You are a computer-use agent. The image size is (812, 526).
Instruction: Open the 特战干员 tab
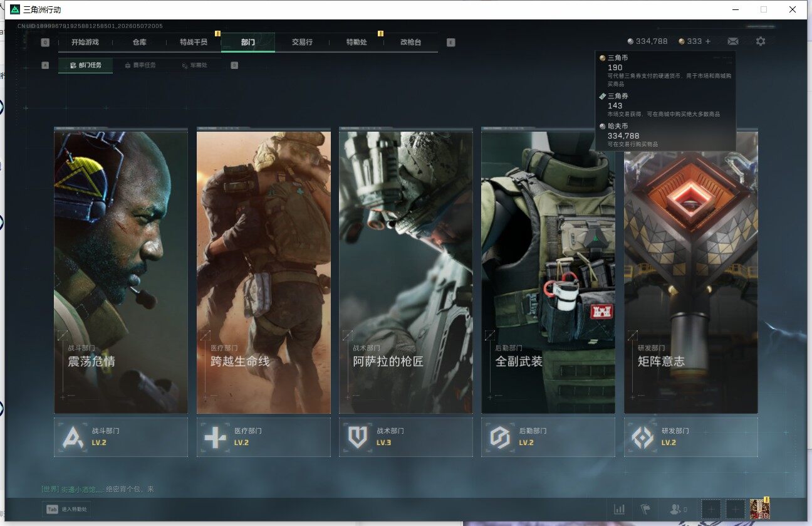click(x=194, y=42)
